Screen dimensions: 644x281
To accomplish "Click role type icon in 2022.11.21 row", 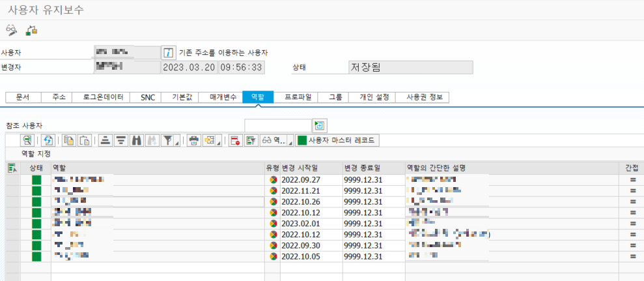I will tap(273, 191).
